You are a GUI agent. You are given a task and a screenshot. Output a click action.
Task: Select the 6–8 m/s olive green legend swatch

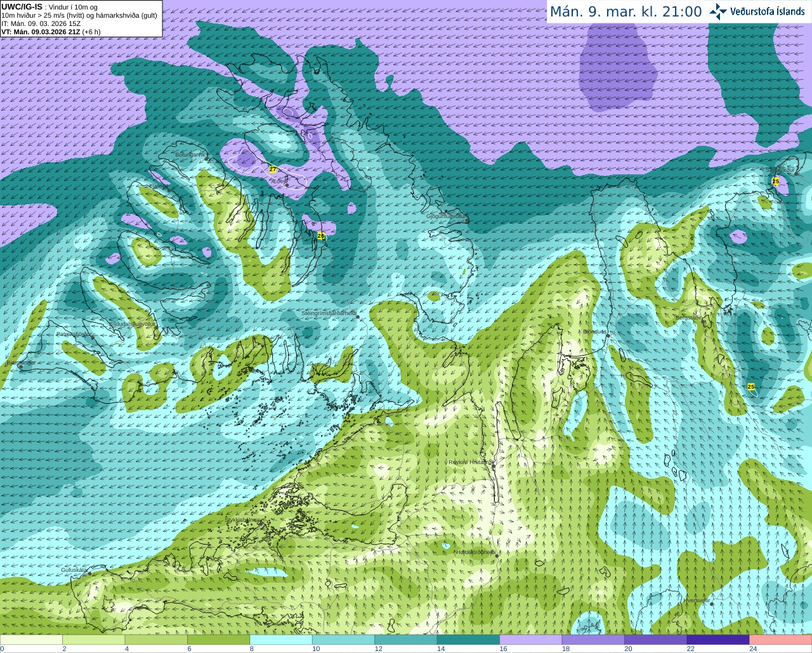[x=218, y=640]
